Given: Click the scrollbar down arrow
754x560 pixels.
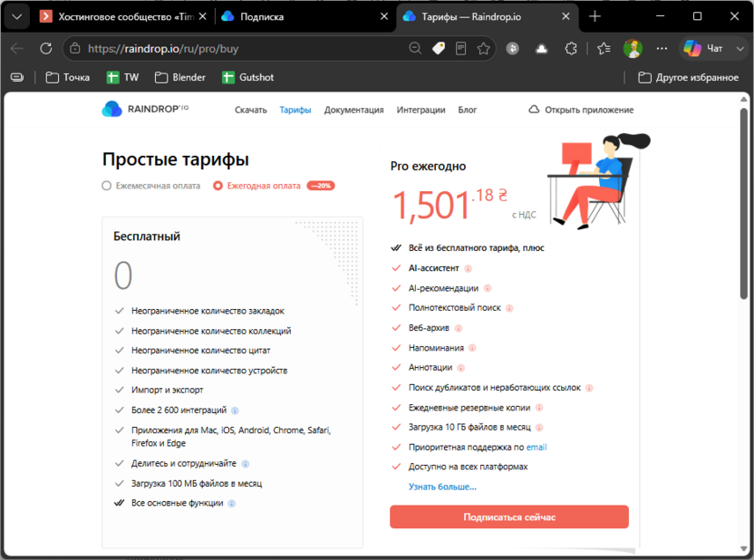Looking at the screenshot, I should (x=743, y=549).
